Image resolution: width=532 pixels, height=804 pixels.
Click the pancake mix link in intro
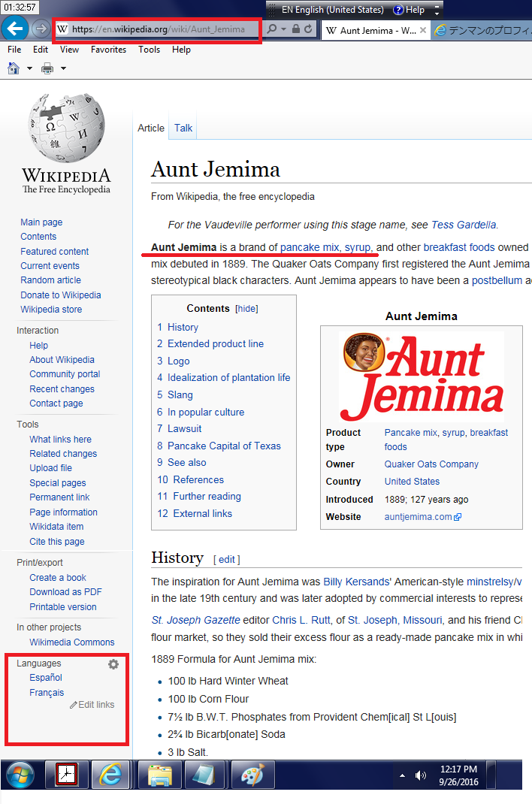pos(310,247)
